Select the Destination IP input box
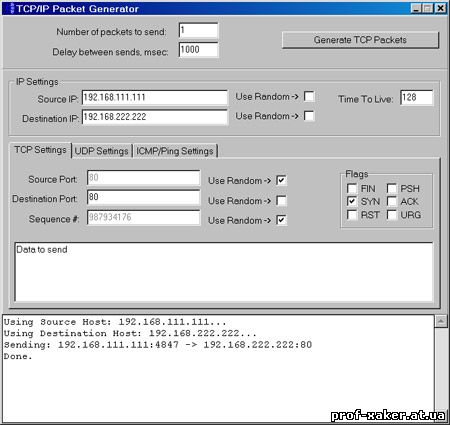450x425 pixels. [x=155, y=117]
